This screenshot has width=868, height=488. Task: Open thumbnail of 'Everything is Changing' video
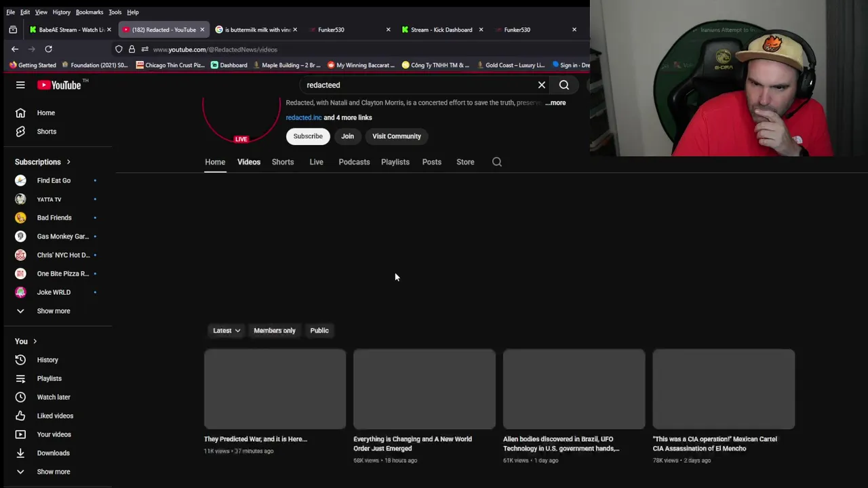pyautogui.click(x=425, y=389)
